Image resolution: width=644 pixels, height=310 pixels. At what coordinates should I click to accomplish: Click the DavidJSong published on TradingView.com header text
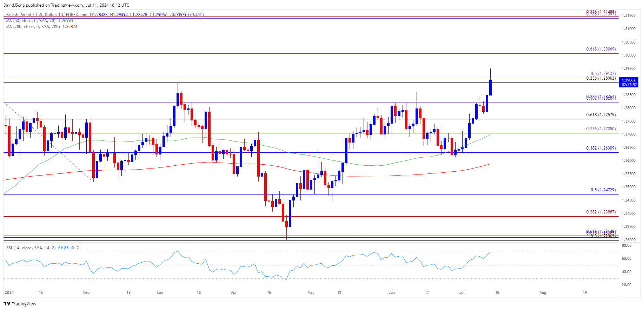tap(66, 5)
